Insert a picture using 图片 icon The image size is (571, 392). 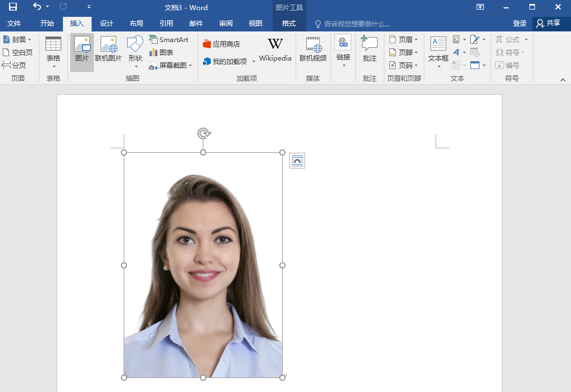82,49
